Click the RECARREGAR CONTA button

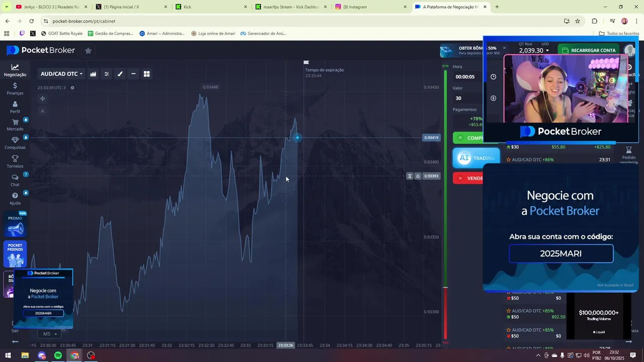(589, 50)
